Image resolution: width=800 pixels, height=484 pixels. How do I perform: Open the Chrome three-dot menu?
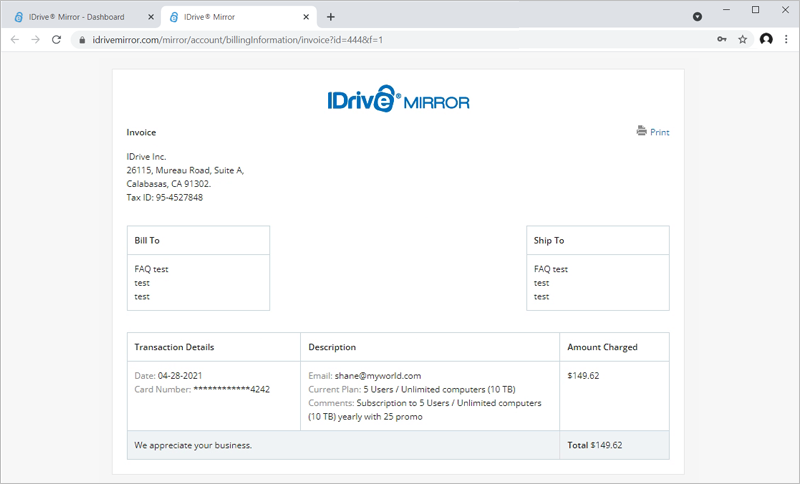pyautogui.click(x=786, y=39)
